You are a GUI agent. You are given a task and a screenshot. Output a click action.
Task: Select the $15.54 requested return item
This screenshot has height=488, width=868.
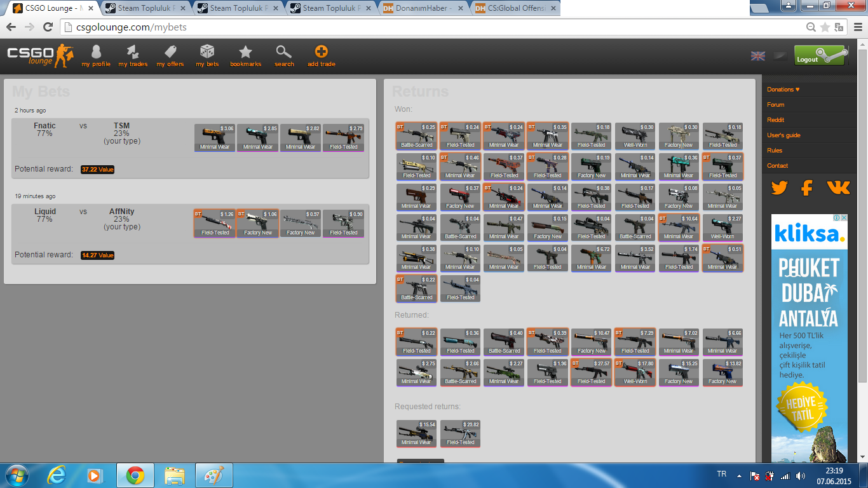pyautogui.click(x=416, y=433)
